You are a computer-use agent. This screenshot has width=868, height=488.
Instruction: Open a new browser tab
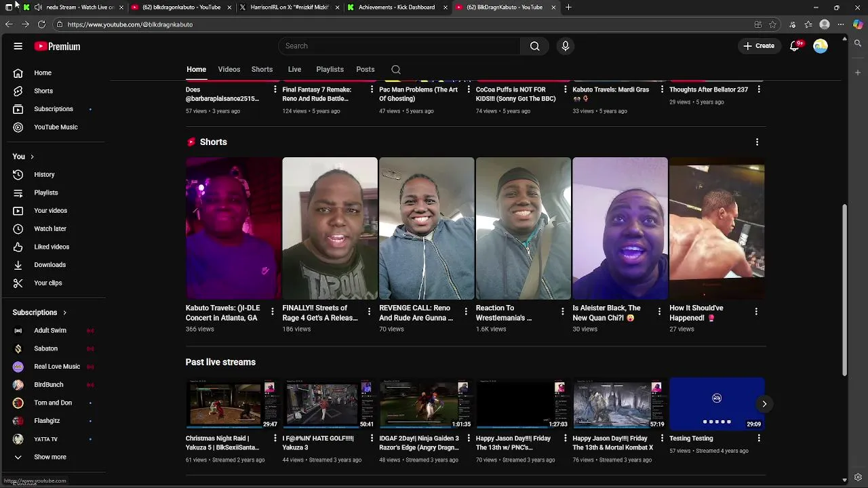568,7
